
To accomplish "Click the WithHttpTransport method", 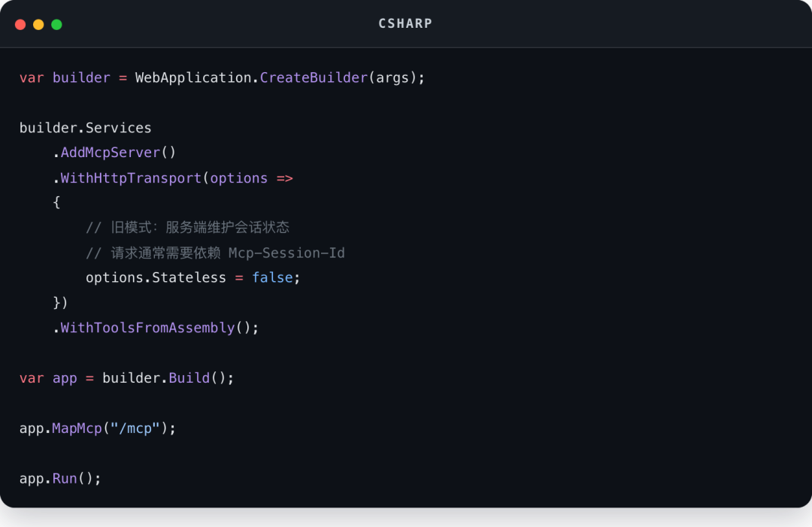I will pyautogui.click(x=131, y=178).
